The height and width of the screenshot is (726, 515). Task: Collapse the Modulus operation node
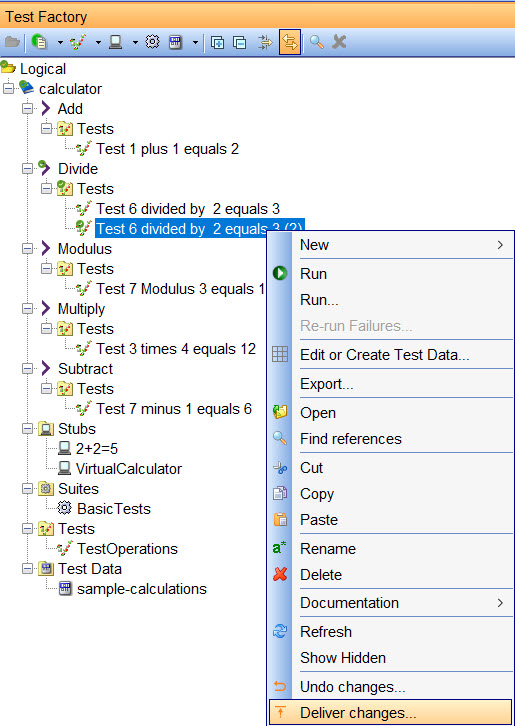coord(28,249)
